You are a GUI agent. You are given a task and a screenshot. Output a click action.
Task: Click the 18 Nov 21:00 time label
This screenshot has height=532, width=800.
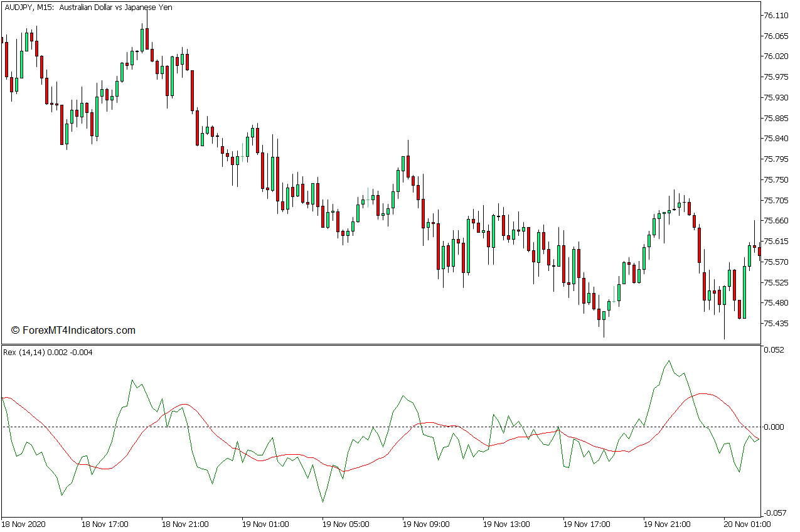[185, 524]
